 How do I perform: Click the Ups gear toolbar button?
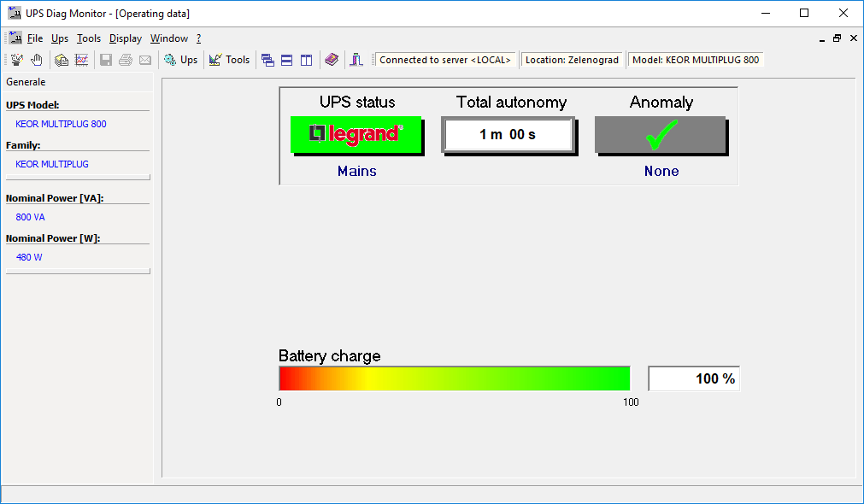click(x=180, y=60)
